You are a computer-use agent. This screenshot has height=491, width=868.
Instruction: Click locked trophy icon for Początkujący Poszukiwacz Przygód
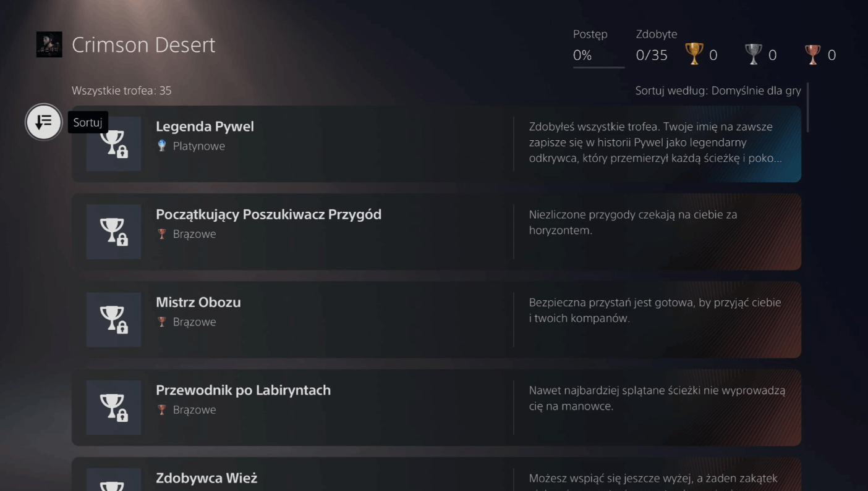coord(114,232)
